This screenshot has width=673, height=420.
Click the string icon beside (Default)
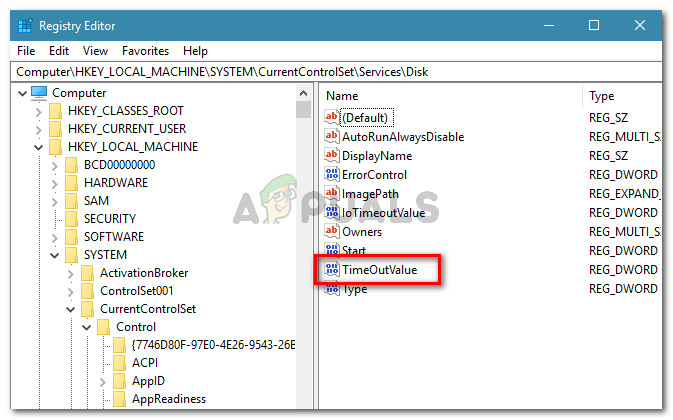(331, 117)
